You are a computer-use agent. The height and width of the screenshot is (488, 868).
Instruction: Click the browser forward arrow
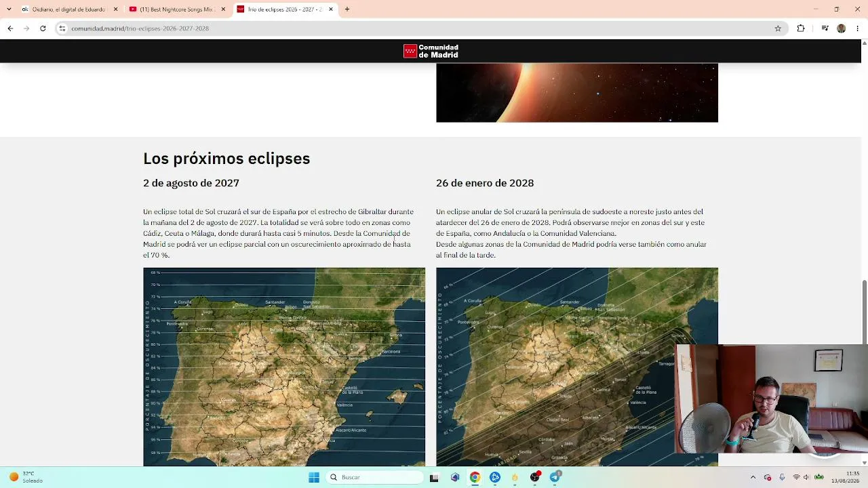[26, 28]
